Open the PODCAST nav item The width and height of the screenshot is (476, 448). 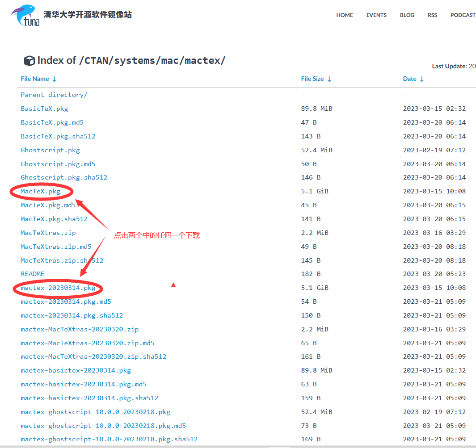tap(463, 15)
